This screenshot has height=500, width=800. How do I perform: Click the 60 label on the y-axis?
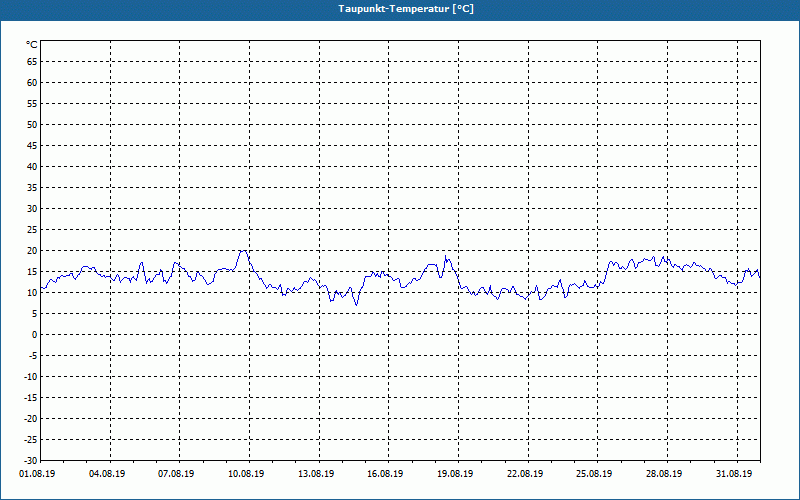point(32,83)
